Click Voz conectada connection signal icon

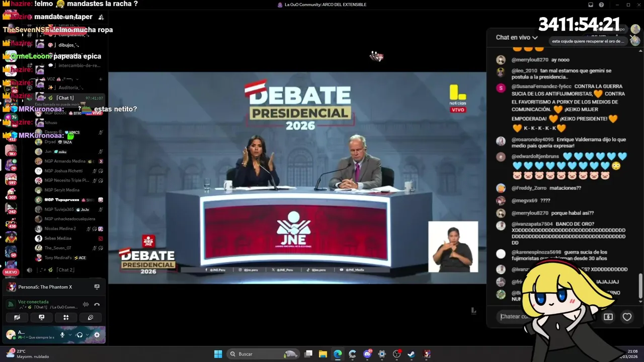pos(11,304)
